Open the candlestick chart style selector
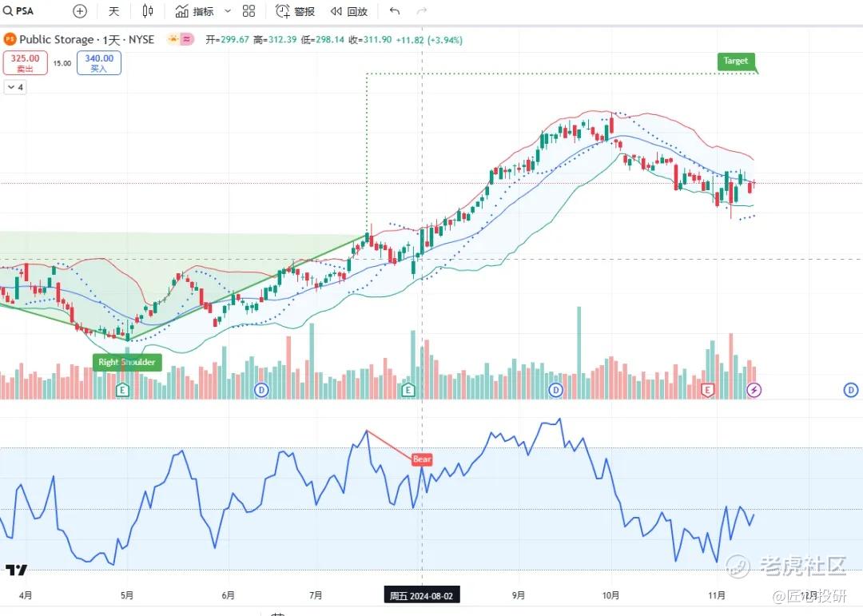The width and height of the screenshot is (863, 616). (148, 11)
